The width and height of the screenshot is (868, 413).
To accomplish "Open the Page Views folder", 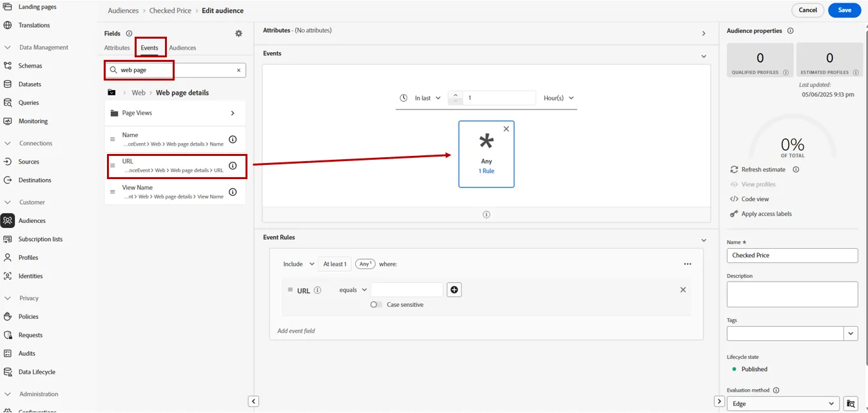I will pos(175,113).
